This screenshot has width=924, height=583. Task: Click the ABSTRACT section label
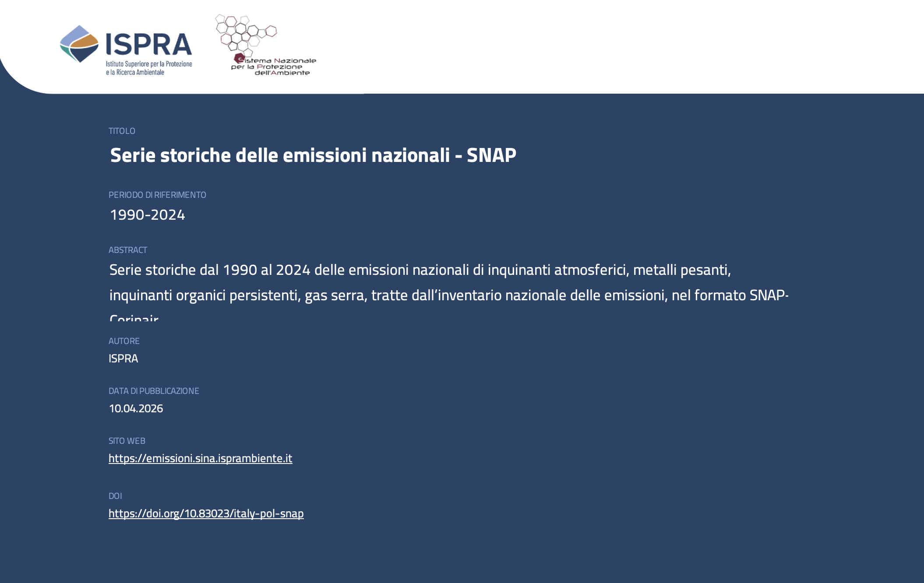128,250
